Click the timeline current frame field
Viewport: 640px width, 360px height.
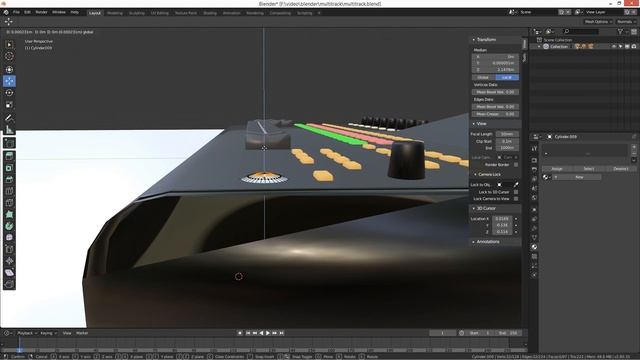(442, 333)
